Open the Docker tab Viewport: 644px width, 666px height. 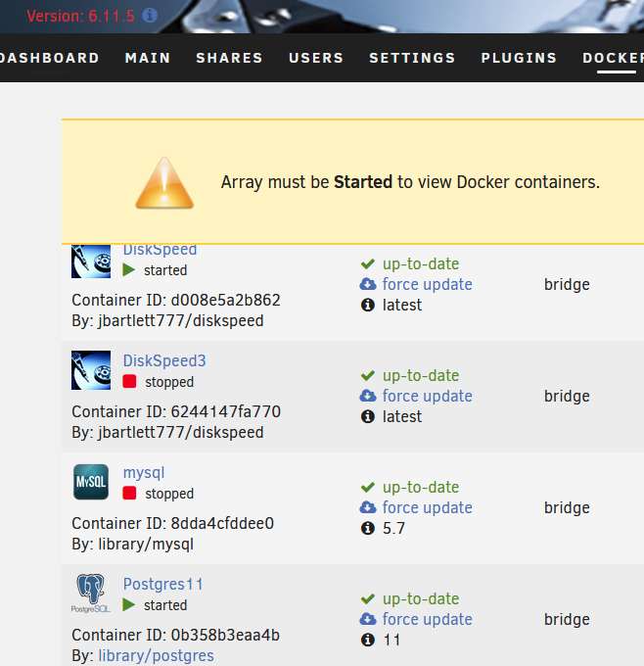pos(613,58)
